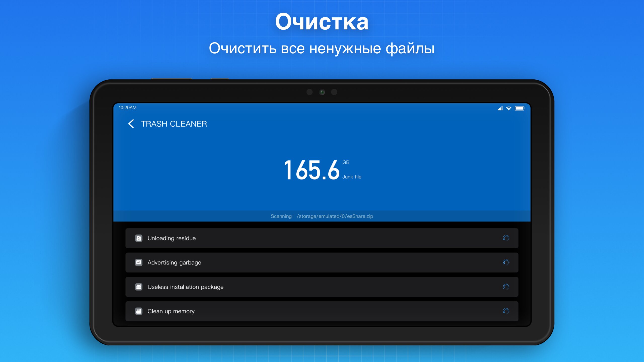Click the Clean up memory spinner

coord(506,311)
